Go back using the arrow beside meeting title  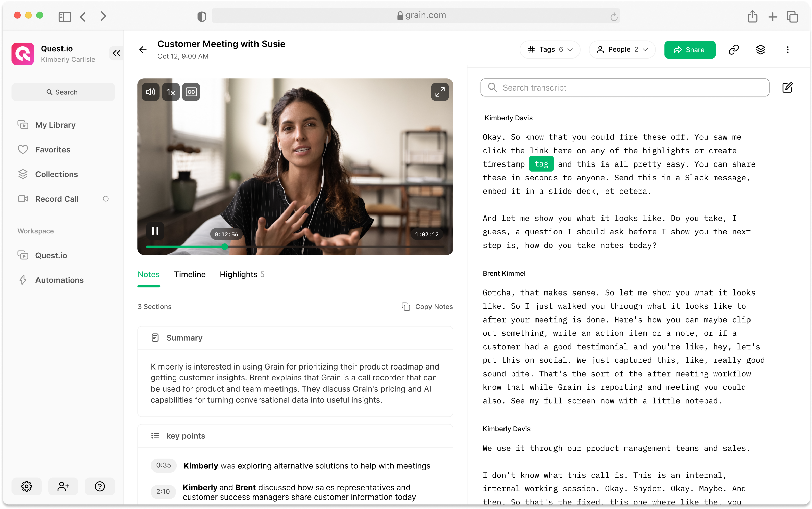pyautogui.click(x=143, y=50)
